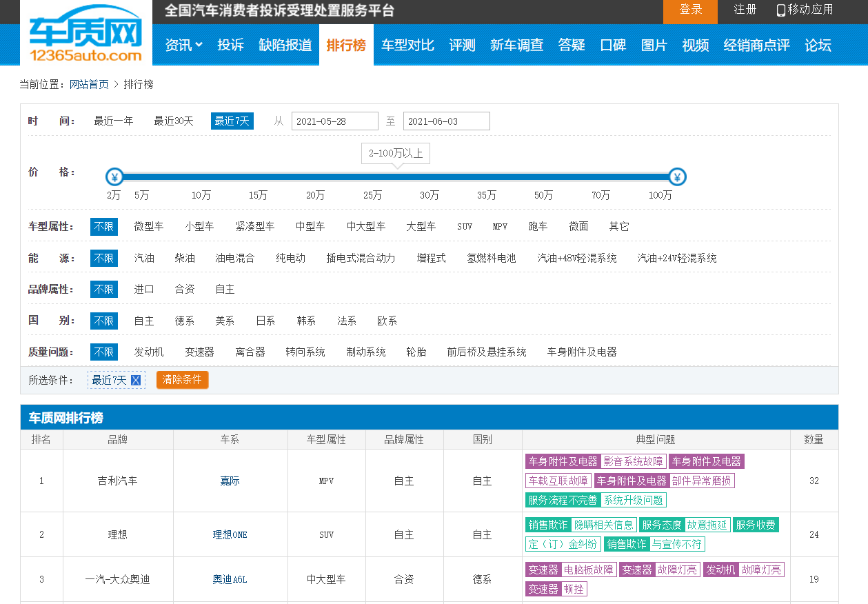Open the 论坛 nav tab
Image resolution: width=868 pixels, height=604 pixels.
(818, 45)
